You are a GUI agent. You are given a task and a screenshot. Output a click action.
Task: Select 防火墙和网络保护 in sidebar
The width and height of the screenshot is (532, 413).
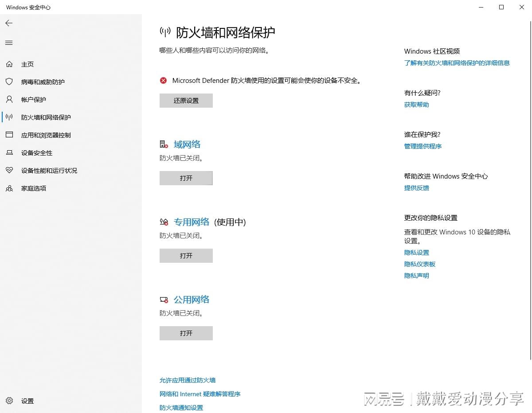point(46,117)
